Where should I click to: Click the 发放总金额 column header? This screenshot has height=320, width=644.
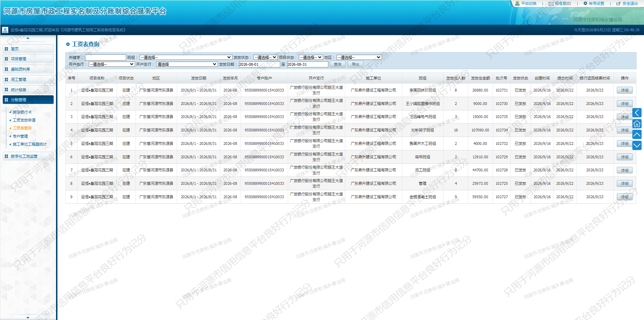480,78
